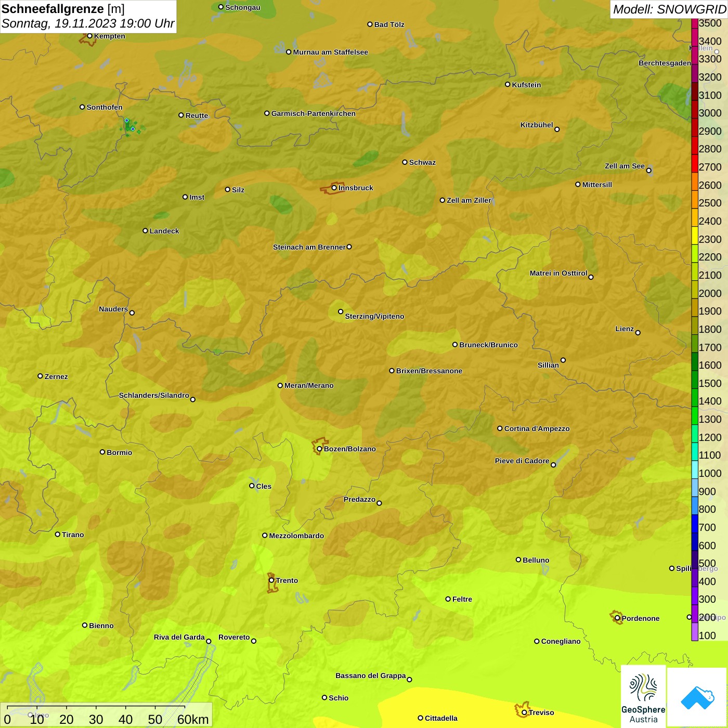Click the Pordenone city marker
Screen dimensions: 728x728
617,618
